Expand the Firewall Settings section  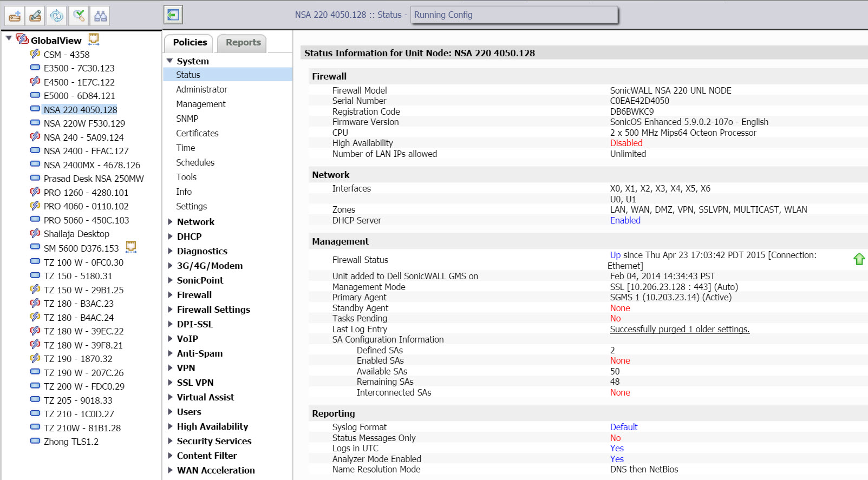point(170,310)
